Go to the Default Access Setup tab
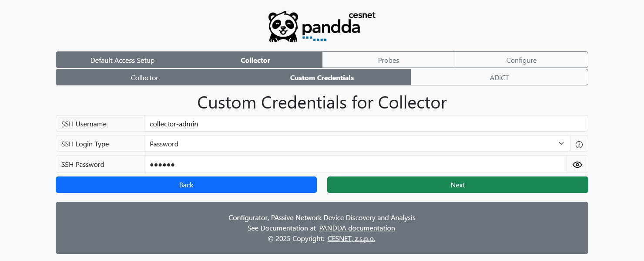 (x=122, y=60)
